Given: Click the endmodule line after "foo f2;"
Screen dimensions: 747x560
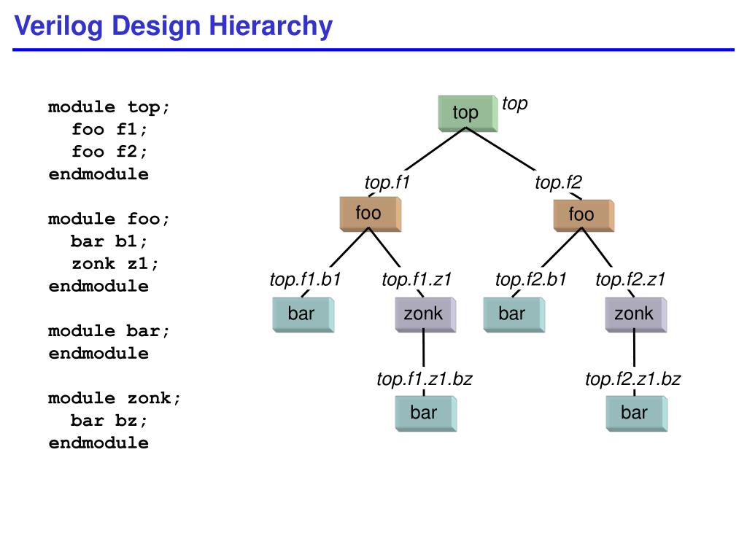Looking at the screenshot, I should (x=98, y=174).
